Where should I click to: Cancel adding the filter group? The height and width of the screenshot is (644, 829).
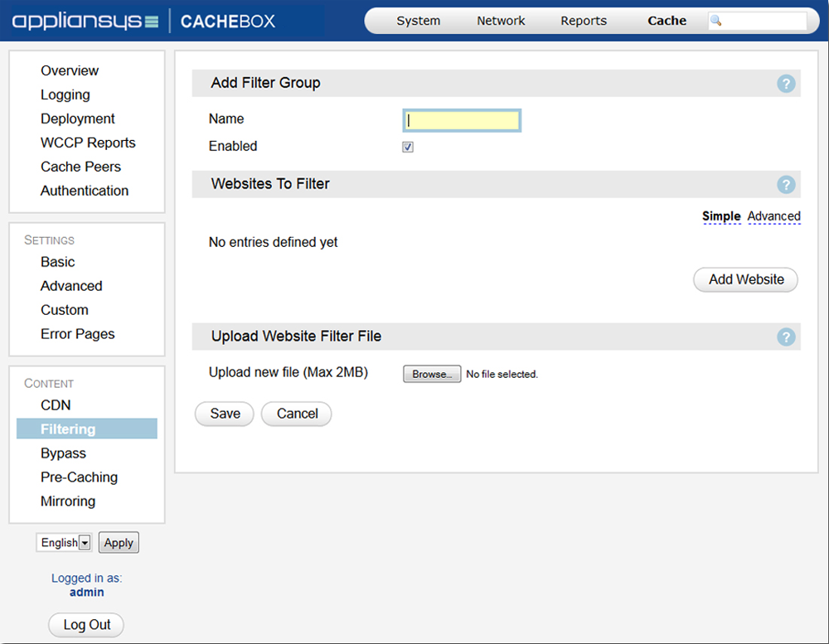[x=297, y=414]
